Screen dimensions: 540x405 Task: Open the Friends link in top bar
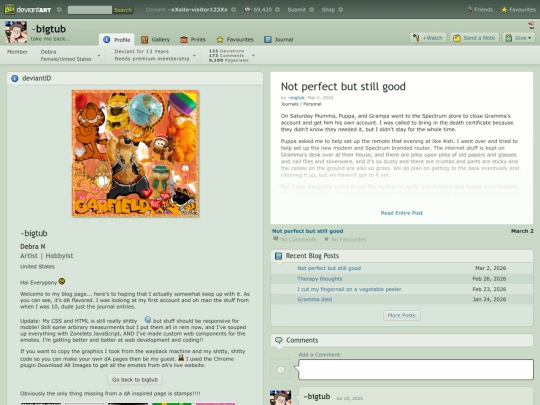coord(480,10)
